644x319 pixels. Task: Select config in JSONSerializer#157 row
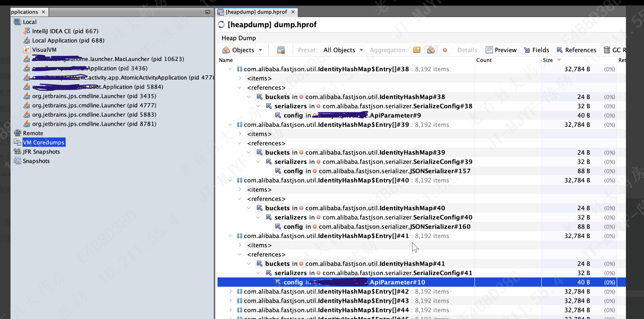click(373, 171)
